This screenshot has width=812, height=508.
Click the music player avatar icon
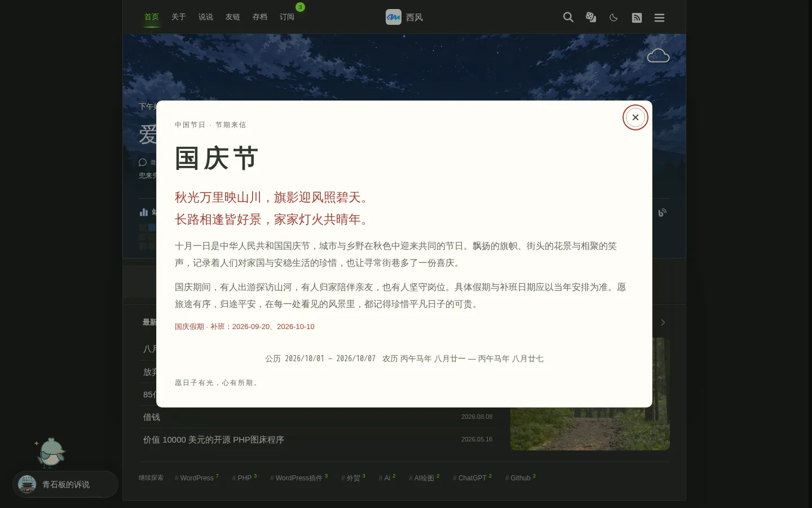coord(27,484)
